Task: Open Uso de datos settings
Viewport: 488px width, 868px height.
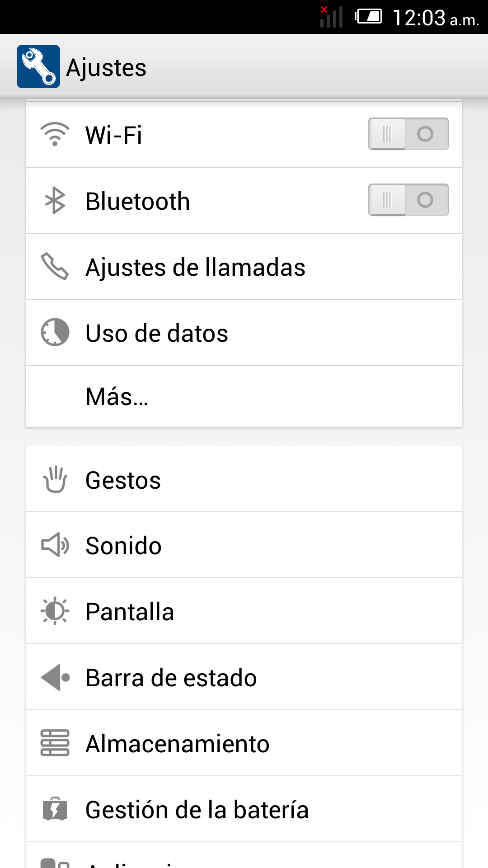Action: point(157,333)
